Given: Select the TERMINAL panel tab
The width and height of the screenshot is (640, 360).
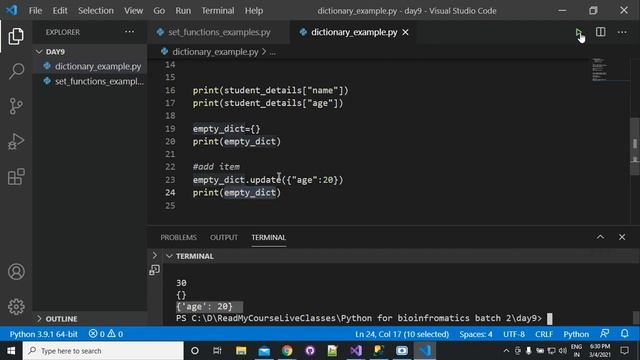Looking at the screenshot, I should pos(269,237).
